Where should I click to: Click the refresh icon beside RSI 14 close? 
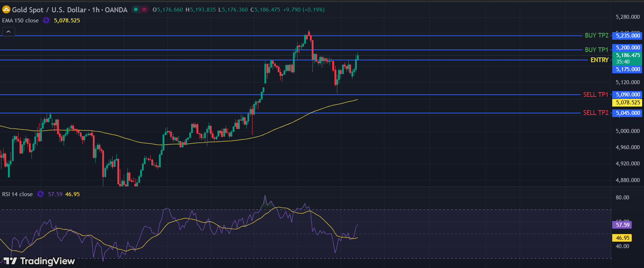click(x=40, y=194)
